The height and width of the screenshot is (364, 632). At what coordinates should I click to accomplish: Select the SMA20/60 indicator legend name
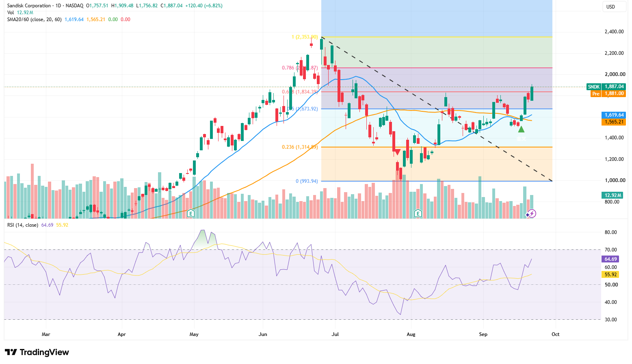tap(35, 19)
